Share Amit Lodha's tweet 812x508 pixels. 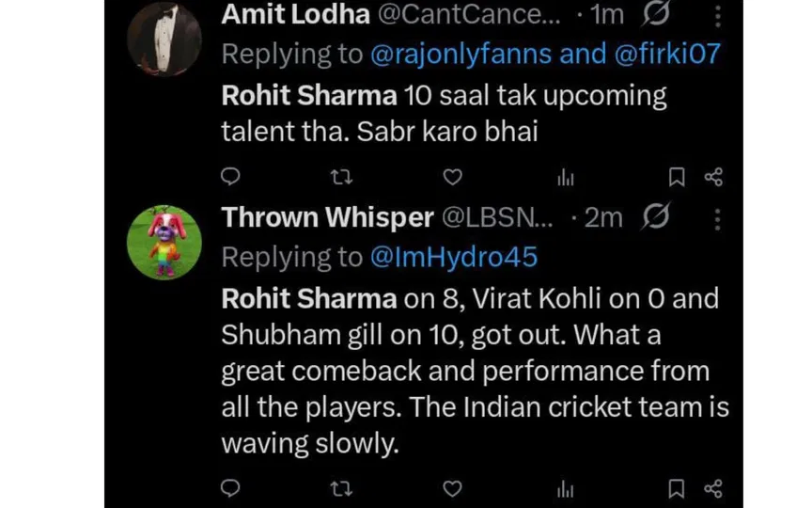click(713, 176)
